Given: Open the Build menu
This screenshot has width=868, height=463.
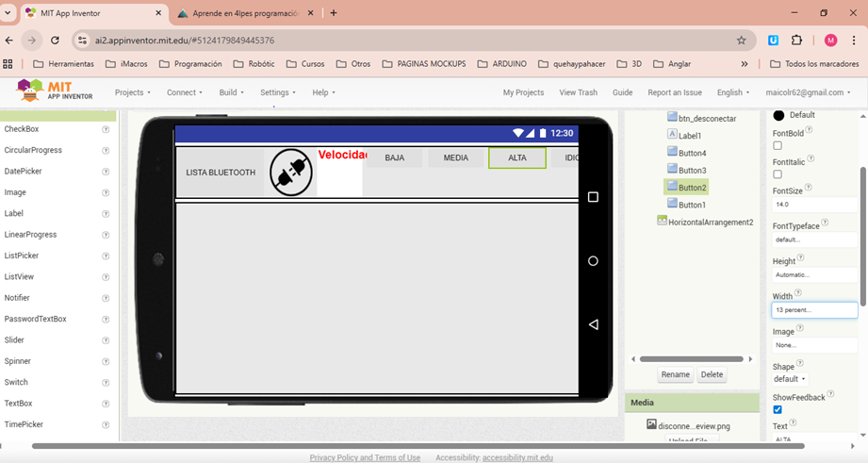Looking at the screenshot, I should click(x=231, y=92).
